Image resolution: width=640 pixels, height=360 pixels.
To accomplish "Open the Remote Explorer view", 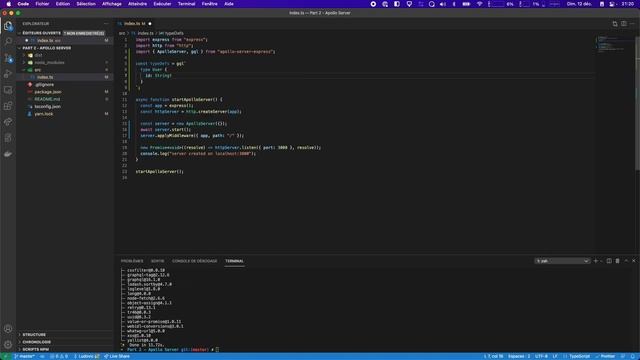I will pos(8,90).
